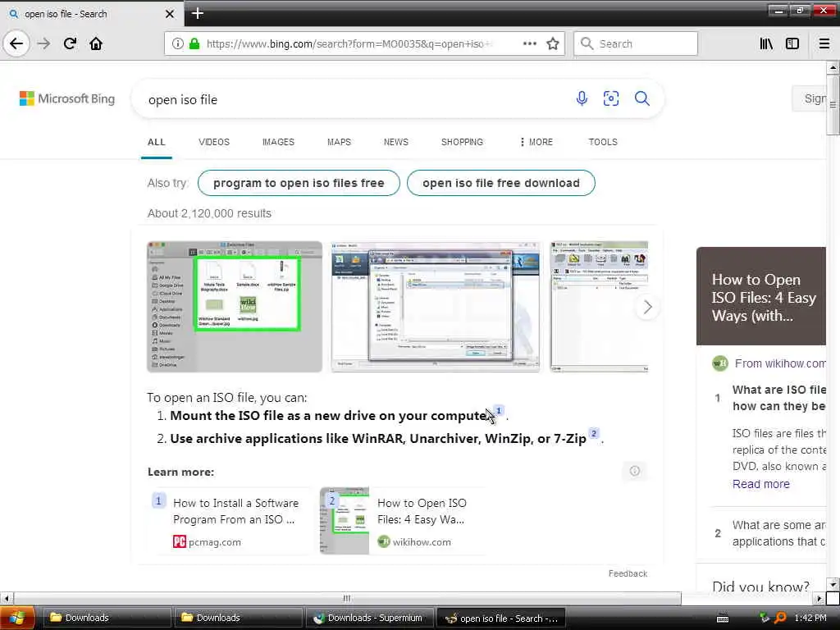Open the green-highlighted Finder thumbnail
The image size is (840, 630).
click(235, 307)
